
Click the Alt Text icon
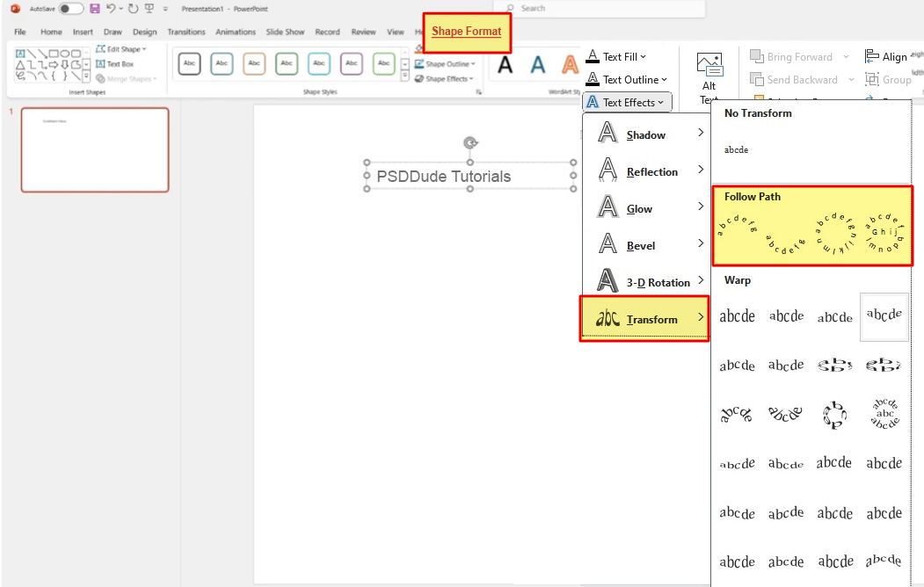710,66
